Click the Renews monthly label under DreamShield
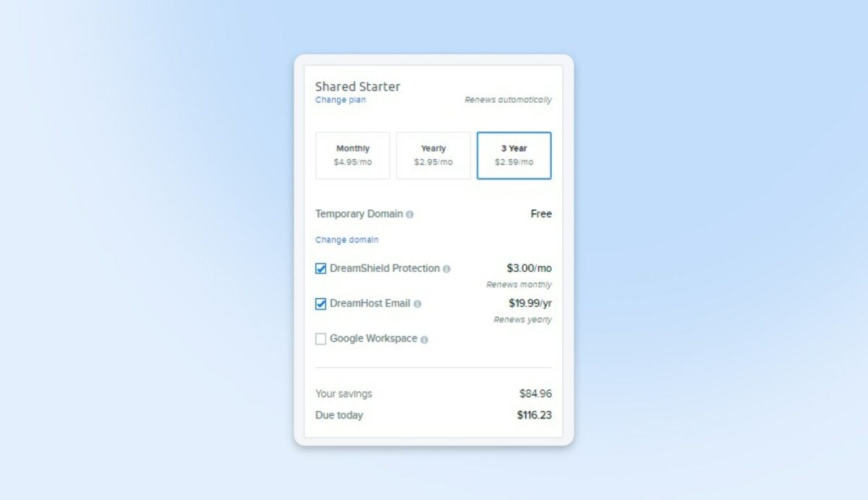This screenshot has width=868, height=500. [519, 284]
